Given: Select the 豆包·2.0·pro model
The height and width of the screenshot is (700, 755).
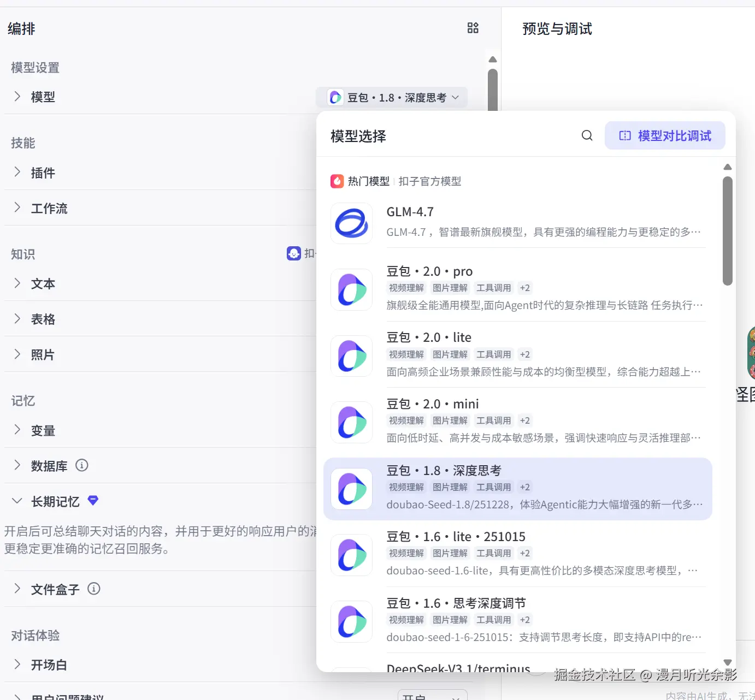Looking at the screenshot, I should [518, 289].
